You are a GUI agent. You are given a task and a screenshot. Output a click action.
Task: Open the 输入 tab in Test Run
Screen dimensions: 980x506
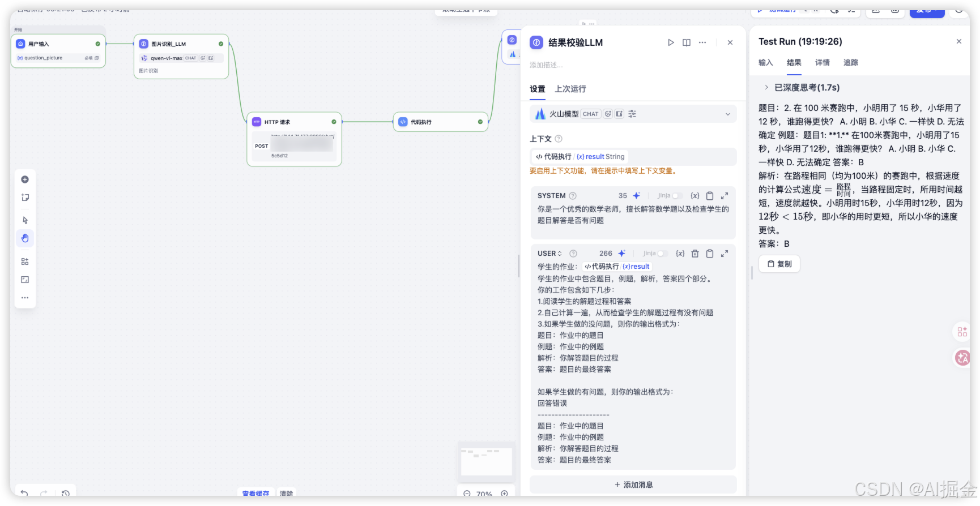(x=766, y=63)
